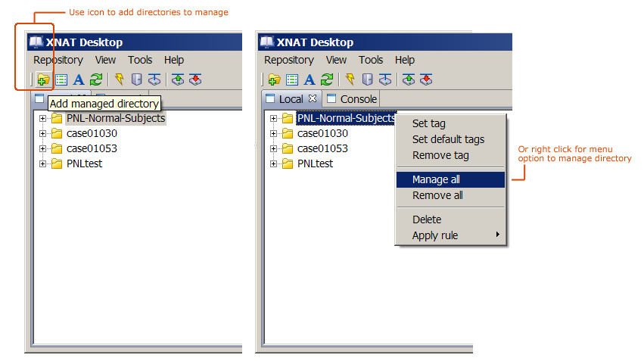Select Set default tags in context menu
Screen dimensions: 644x361
pos(448,139)
